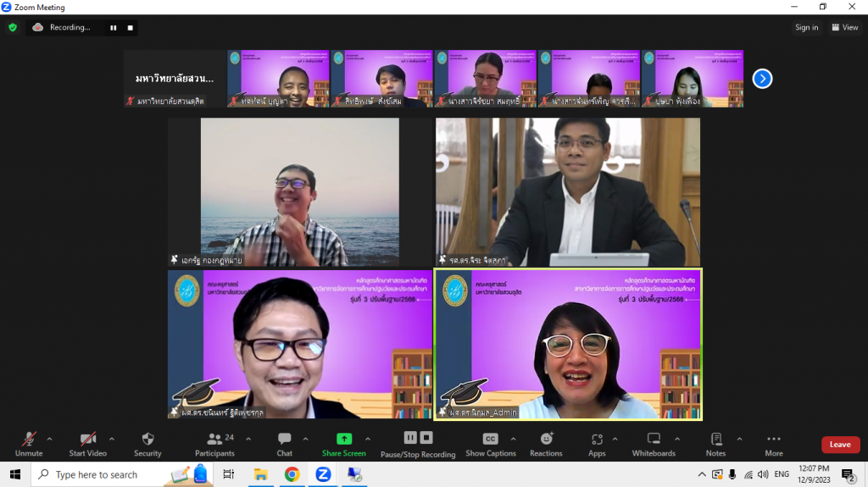This screenshot has height=487, width=868.
Task: Open the More options menu
Action: tap(774, 440)
